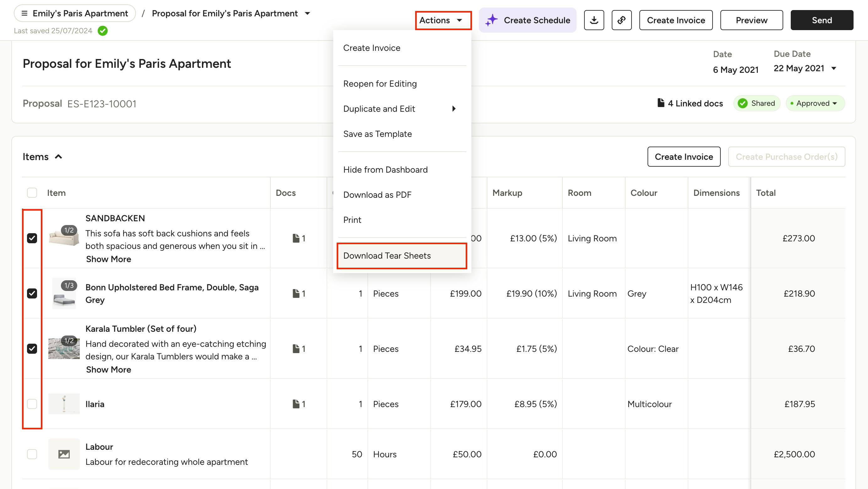The height and width of the screenshot is (489, 868).
Task: Select Save as Template
Action: coord(402,134)
